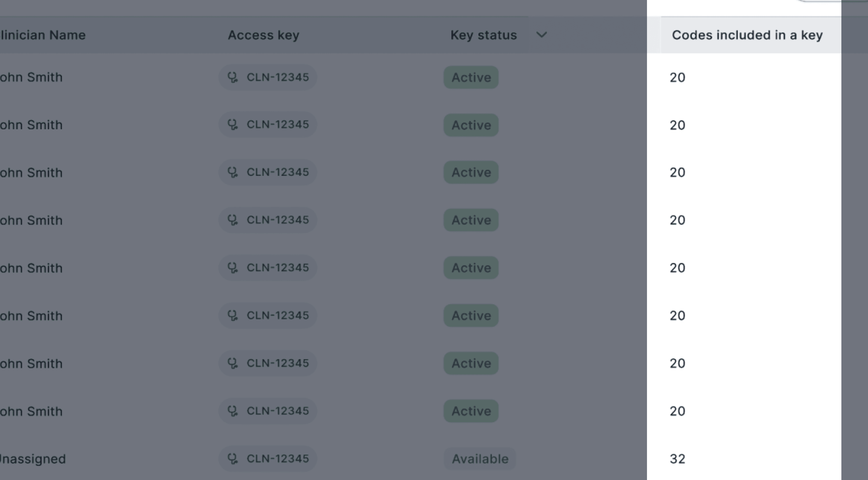Click the Available status badge
This screenshot has width=868, height=480.
coord(480,459)
